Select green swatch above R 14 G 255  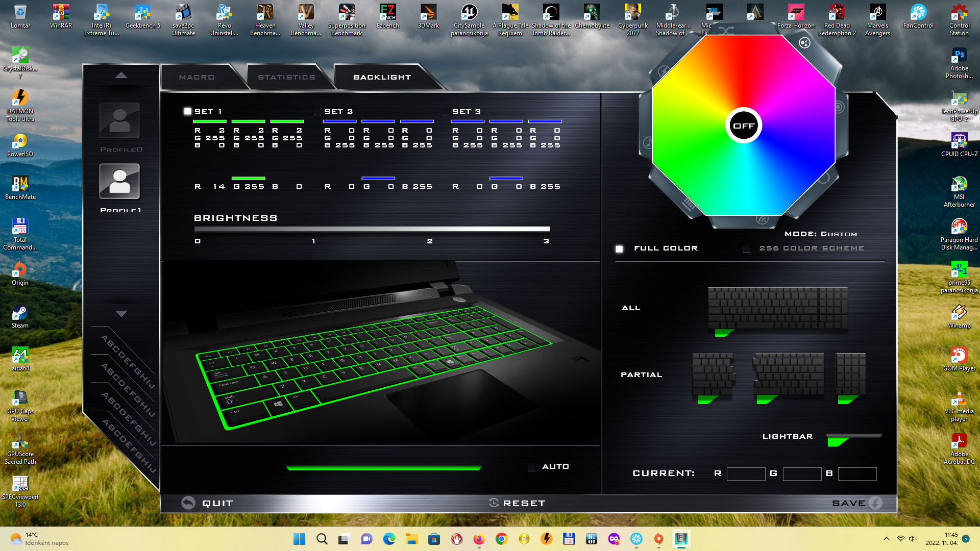click(x=248, y=178)
